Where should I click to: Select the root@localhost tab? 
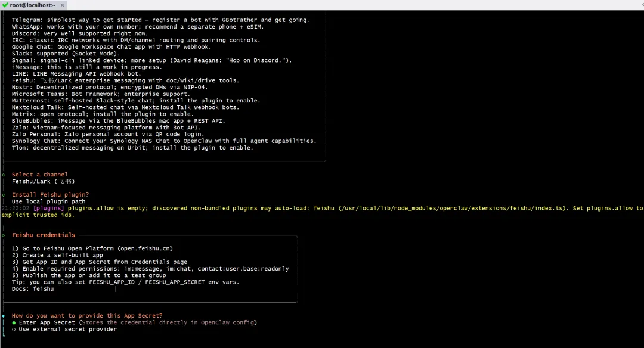[x=33, y=5]
